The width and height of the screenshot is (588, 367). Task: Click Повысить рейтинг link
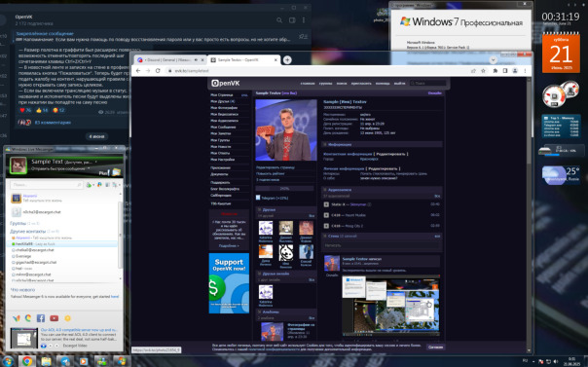click(x=271, y=173)
